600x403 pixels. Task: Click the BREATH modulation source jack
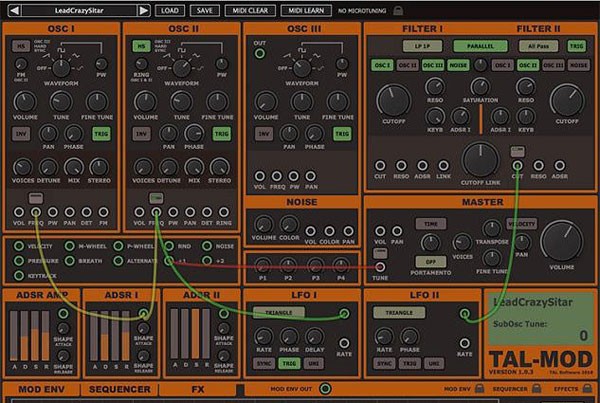click(69, 261)
